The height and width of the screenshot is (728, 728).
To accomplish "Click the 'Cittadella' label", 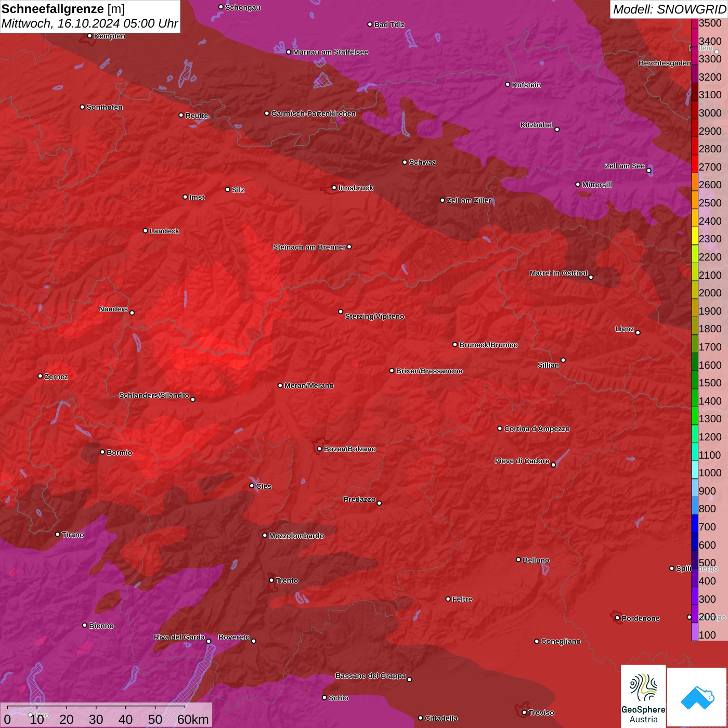I will [441, 718].
